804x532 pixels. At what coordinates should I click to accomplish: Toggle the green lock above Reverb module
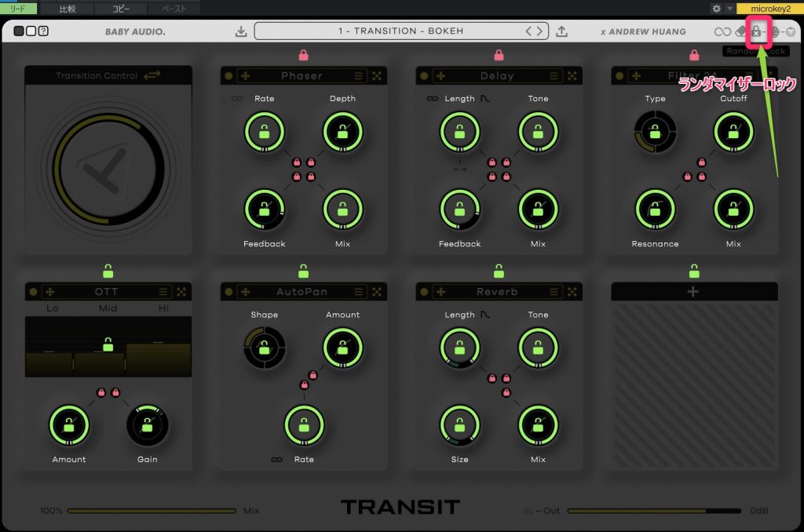point(499,271)
